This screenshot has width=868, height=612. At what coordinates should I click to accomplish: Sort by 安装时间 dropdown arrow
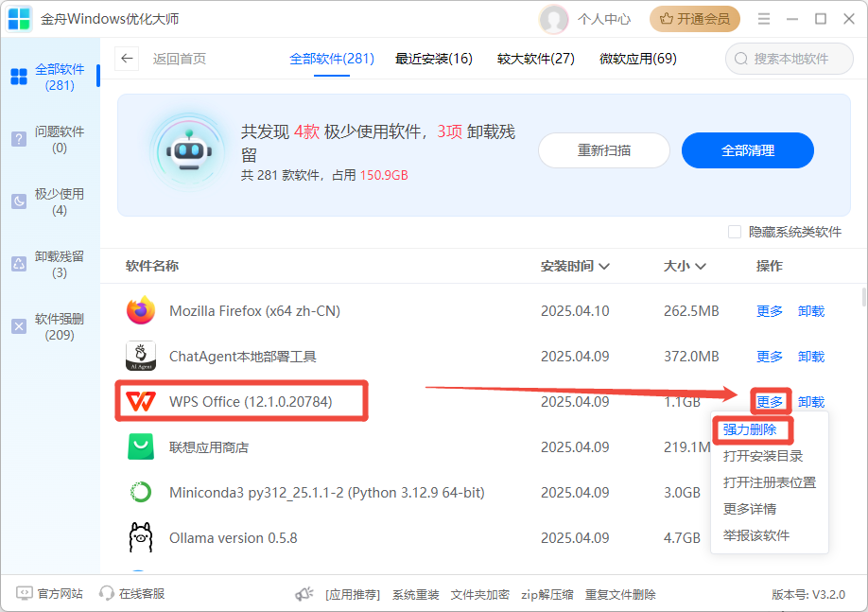pyautogui.click(x=604, y=267)
